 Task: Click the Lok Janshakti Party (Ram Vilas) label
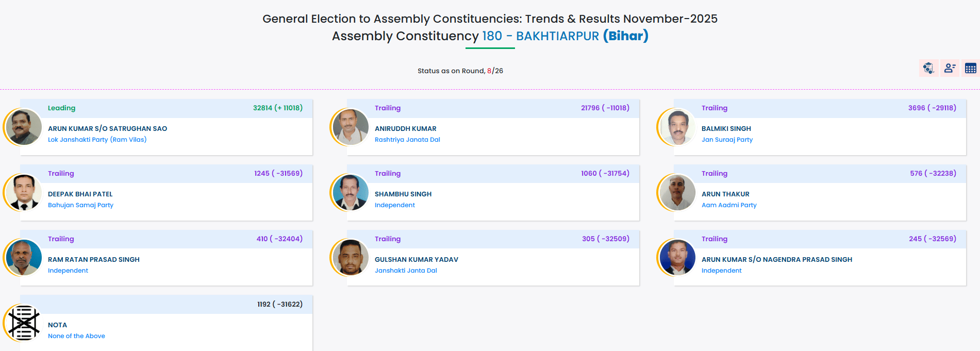click(x=97, y=140)
